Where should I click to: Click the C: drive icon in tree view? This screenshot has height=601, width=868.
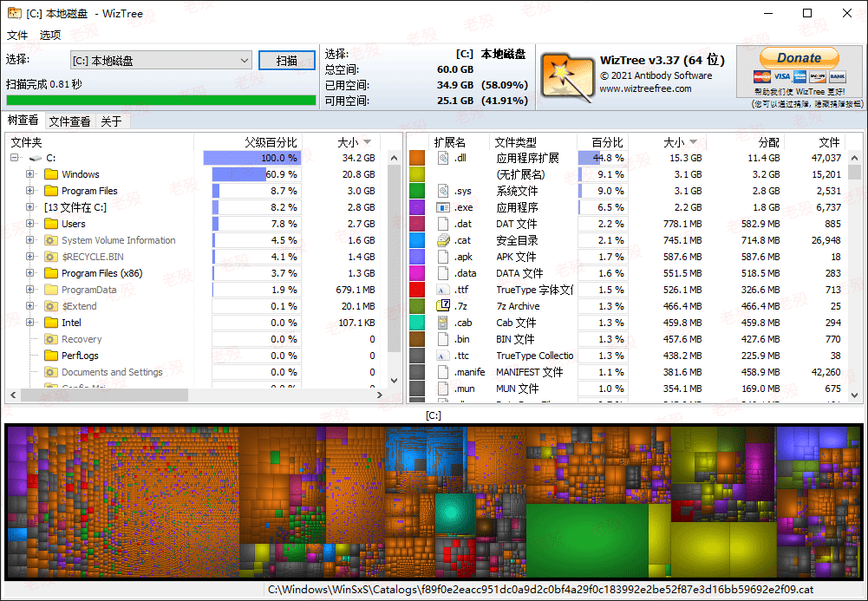coord(35,157)
